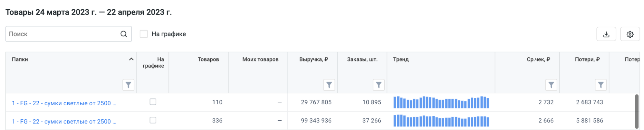Click inside the Поиск search field
The height and width of the screenshot is (130, 644).
point(63,34)
